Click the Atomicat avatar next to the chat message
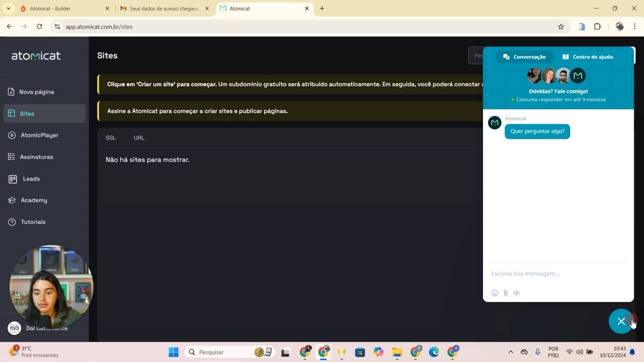This screenshot has height=362, width=644. [x=495, y=123]
